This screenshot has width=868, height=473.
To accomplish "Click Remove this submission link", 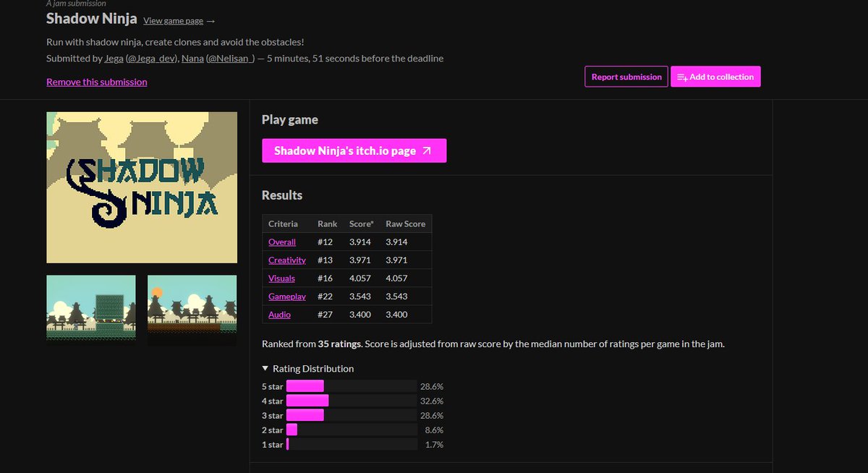I will pyautogui.click(x=97, y=82).
